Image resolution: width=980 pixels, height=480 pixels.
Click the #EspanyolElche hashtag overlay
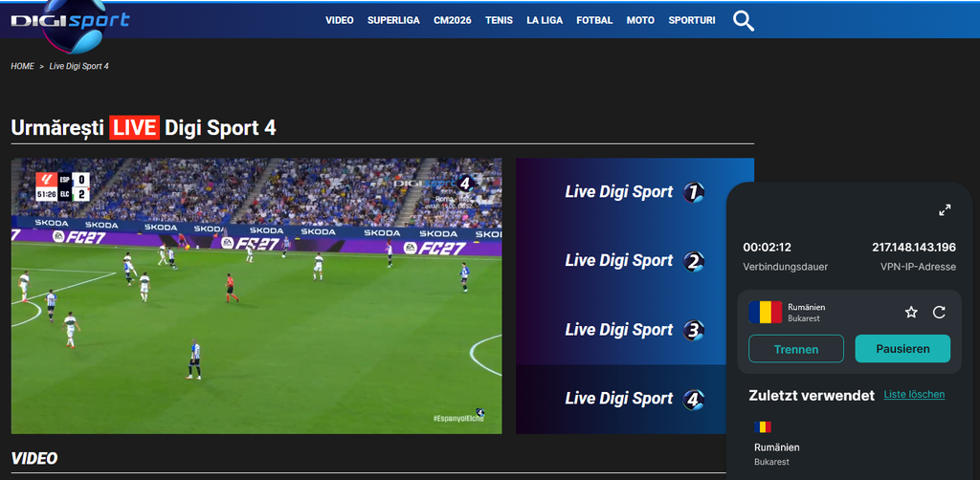[x=458, y=418]
